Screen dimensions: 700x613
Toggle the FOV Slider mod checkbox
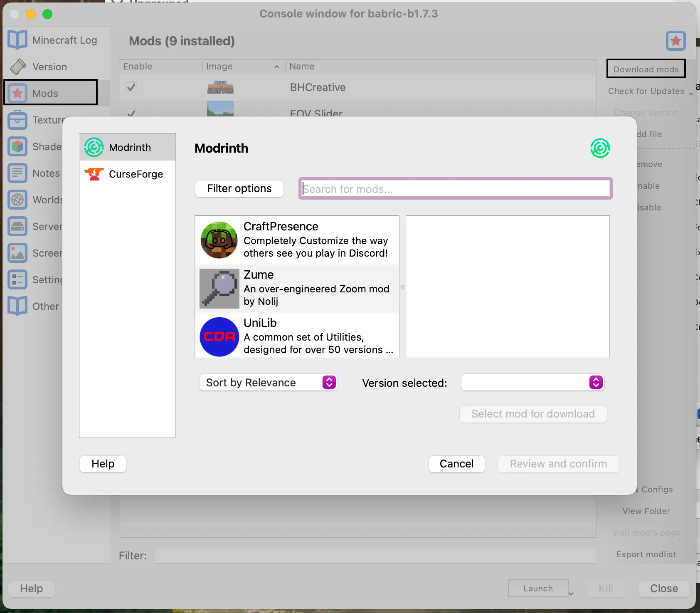(x=131, y=112)
